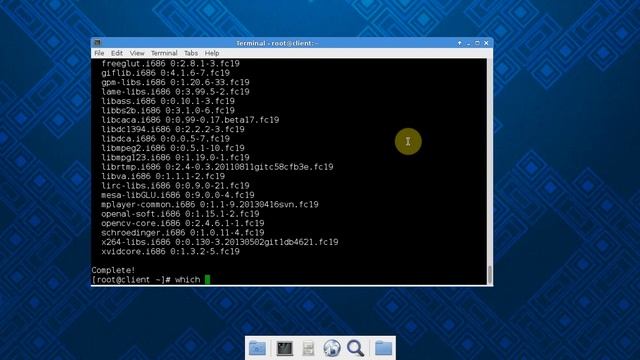Click the libmpg123.i686 package line

175,158
